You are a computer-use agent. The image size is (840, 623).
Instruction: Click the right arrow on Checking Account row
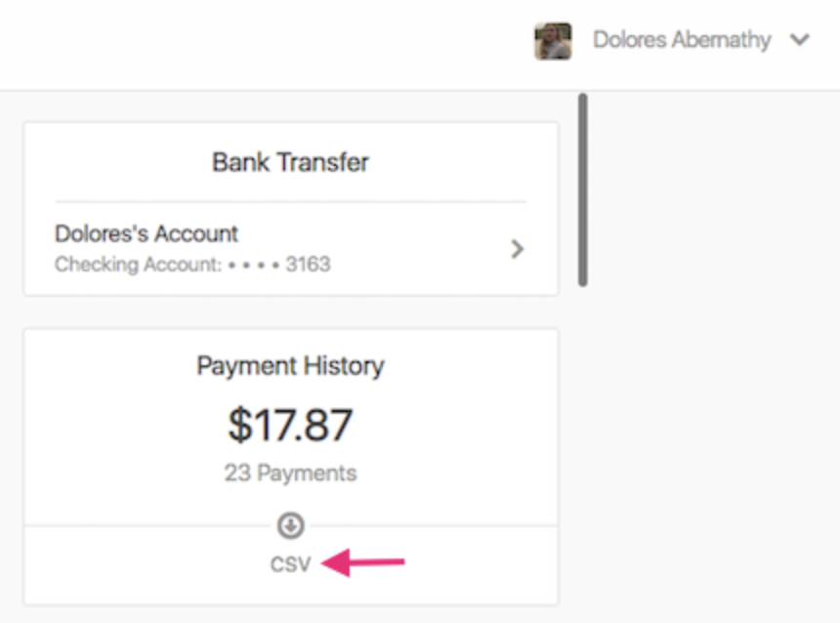coord(517,249)
